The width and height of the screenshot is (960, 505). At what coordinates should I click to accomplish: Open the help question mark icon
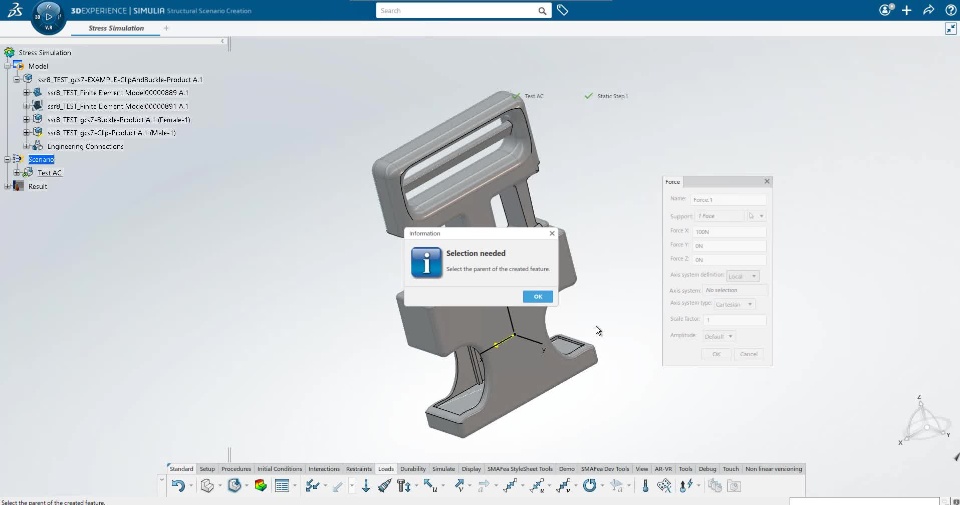tap(950, 10)
